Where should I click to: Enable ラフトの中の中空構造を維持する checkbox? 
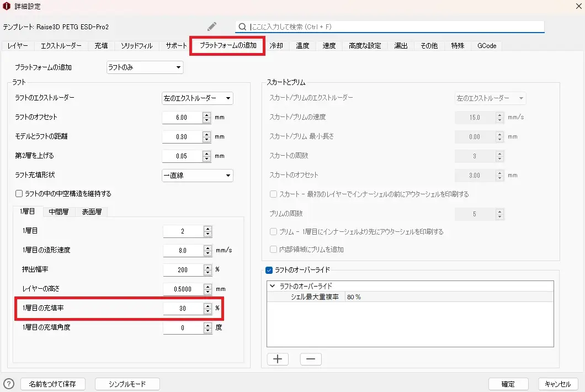19,194
